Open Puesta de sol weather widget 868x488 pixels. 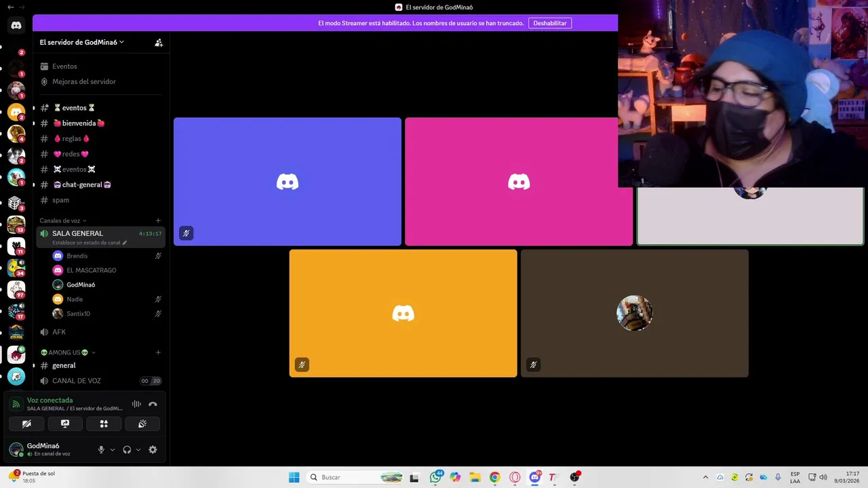click(32, 477)
